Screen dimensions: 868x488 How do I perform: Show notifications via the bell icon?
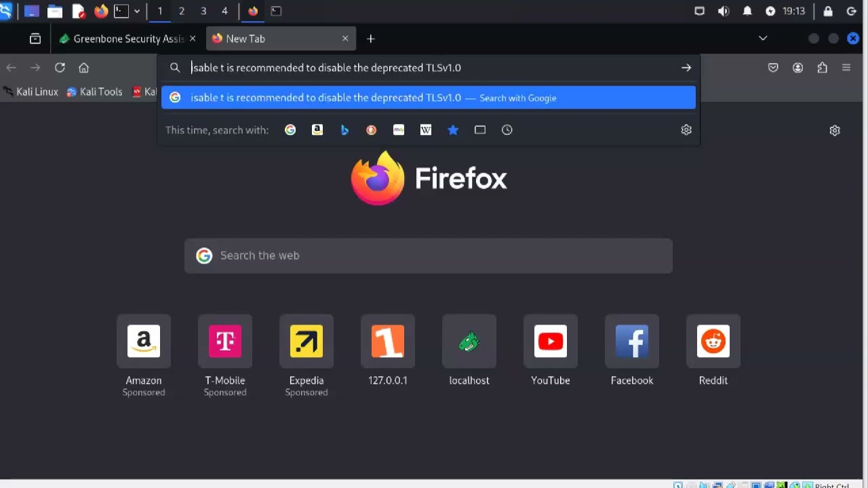[747, 11]
